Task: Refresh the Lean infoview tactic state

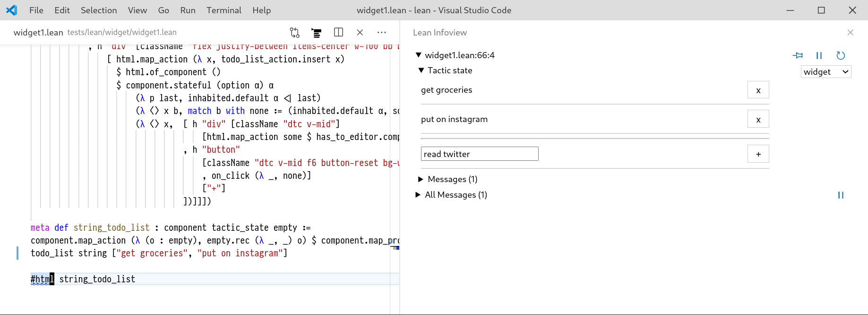Action: (x=841, y=56)
